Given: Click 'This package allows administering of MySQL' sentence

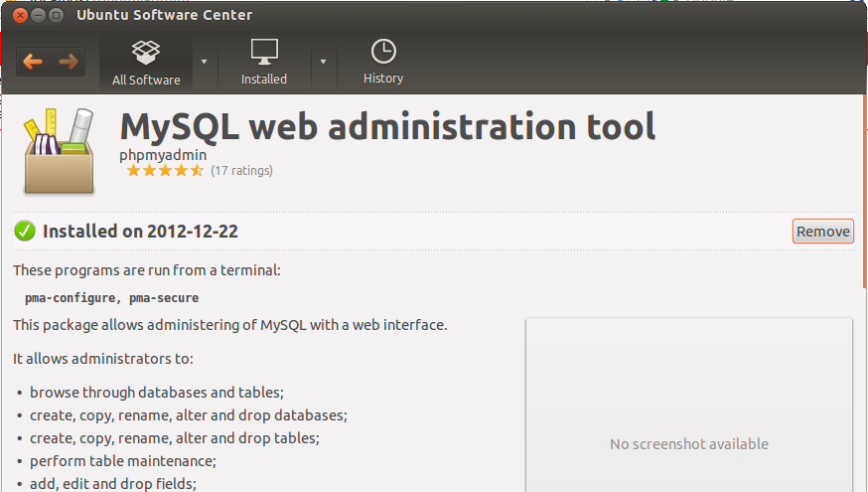Looking at the screenshot, I should [229, 325].
